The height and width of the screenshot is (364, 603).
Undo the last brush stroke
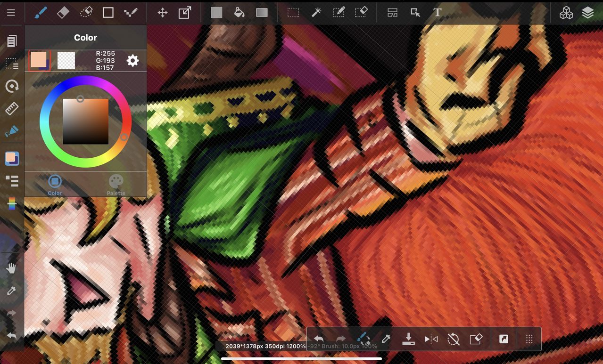click(x=318, y=339)
